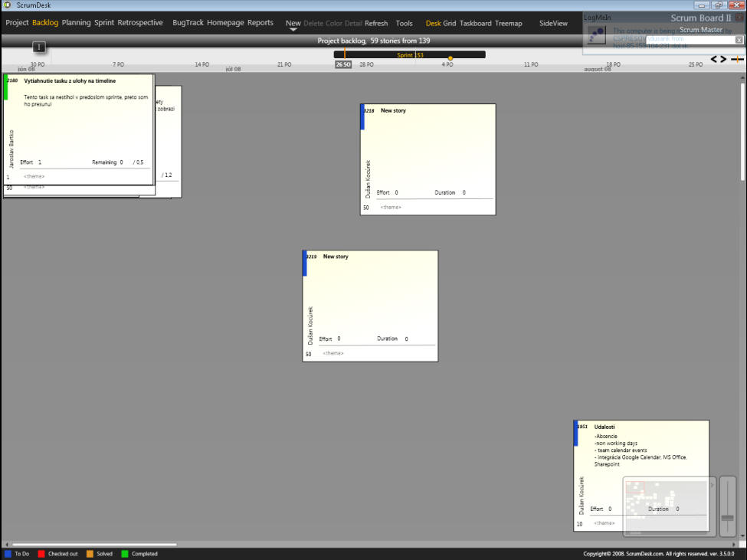Open the Retrospective section

point(140,23)
